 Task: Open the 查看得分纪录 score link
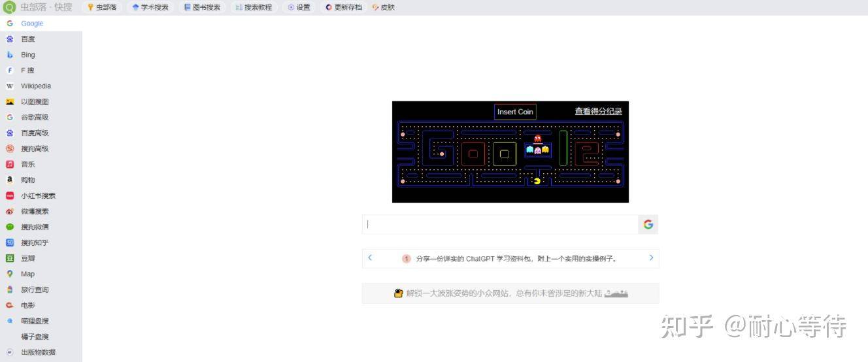click(598, 111)
